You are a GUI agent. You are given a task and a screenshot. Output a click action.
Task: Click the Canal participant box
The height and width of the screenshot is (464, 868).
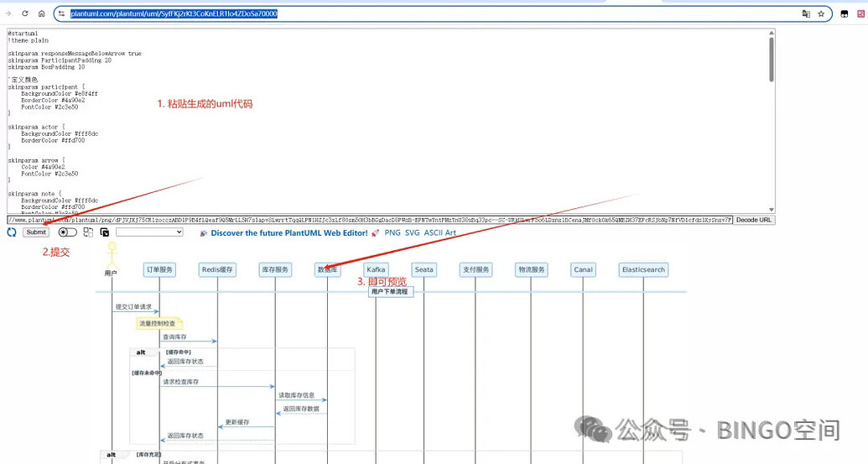click(x=583, y=269)
